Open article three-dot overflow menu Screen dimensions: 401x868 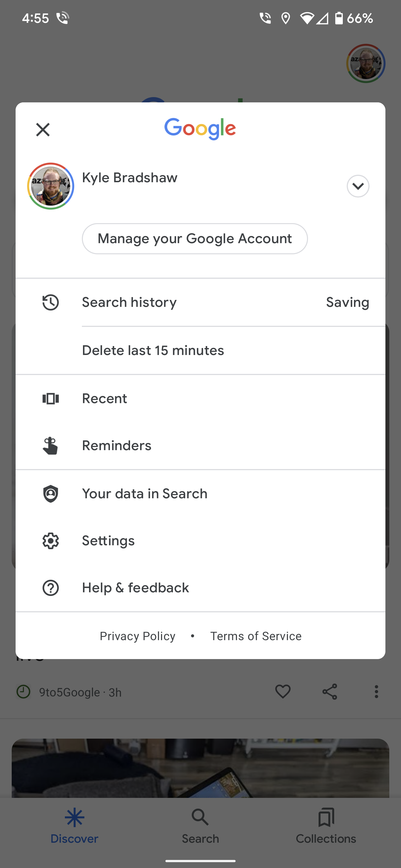click(x=376, y=692)
